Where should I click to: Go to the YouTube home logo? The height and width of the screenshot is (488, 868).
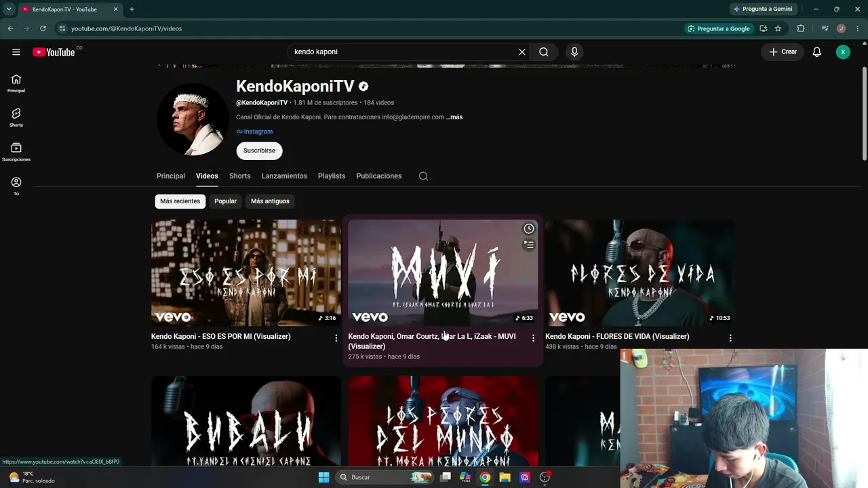pos(54,52)
